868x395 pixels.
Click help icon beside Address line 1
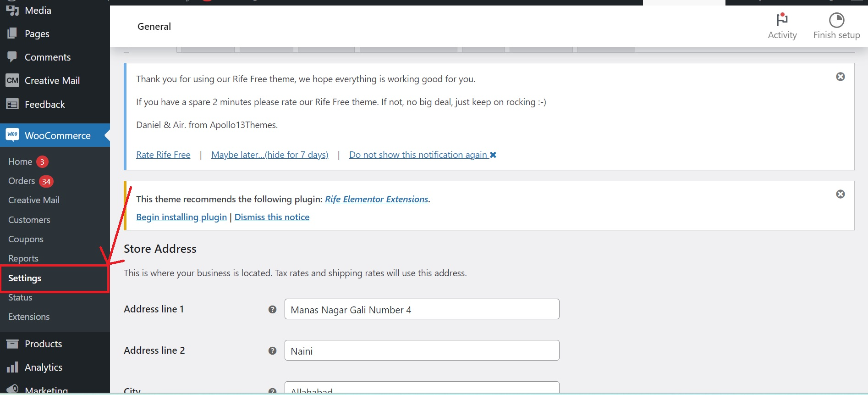pos(272,310)
